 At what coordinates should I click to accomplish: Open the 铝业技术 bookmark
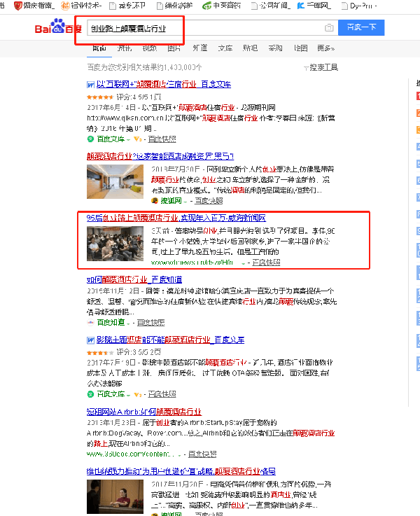82,6
